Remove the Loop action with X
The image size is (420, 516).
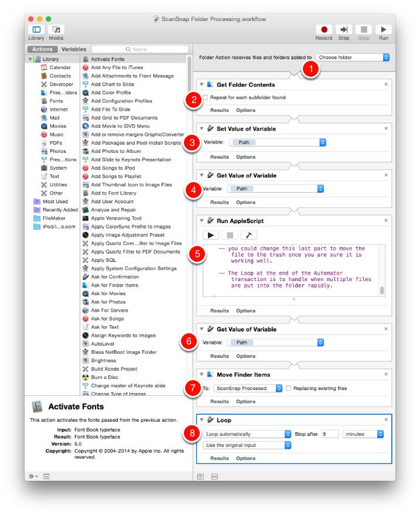385,419
